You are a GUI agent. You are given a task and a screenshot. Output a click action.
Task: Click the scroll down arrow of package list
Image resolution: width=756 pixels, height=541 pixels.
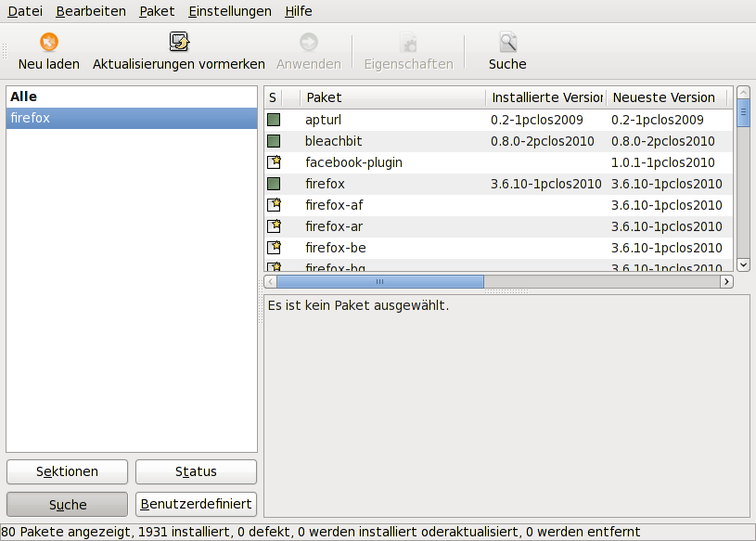(743, 264)
